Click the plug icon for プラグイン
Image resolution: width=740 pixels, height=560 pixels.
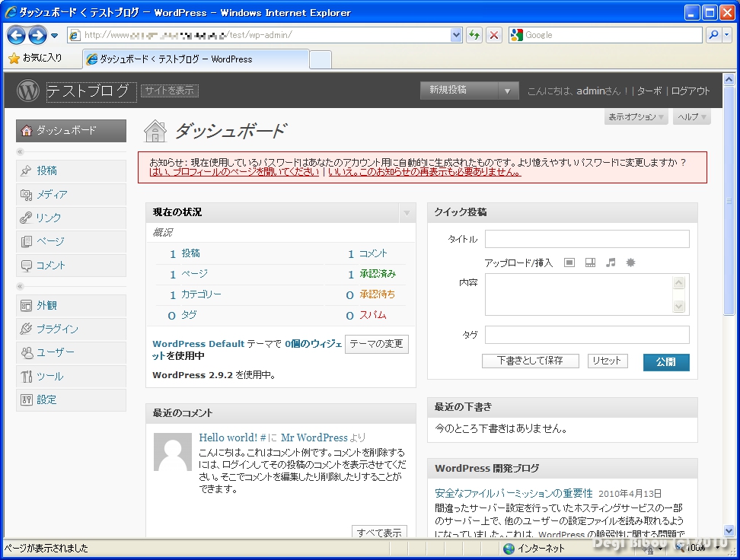point(26,329)
